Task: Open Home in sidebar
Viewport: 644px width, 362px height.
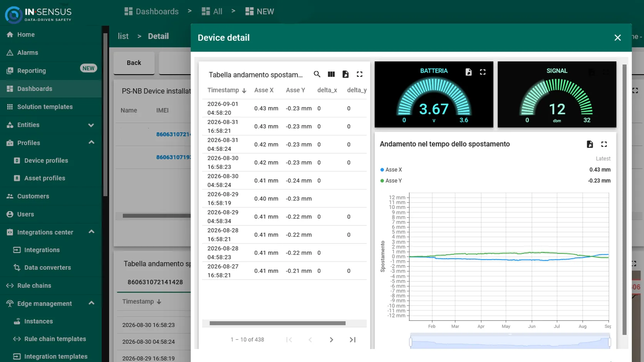Action: pos(51,35)
